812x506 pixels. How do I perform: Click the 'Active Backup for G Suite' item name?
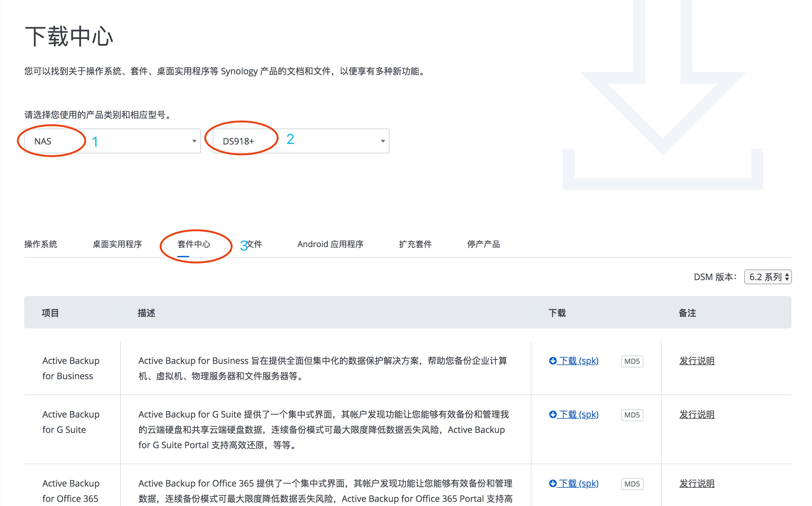click(x=71, y=422)
